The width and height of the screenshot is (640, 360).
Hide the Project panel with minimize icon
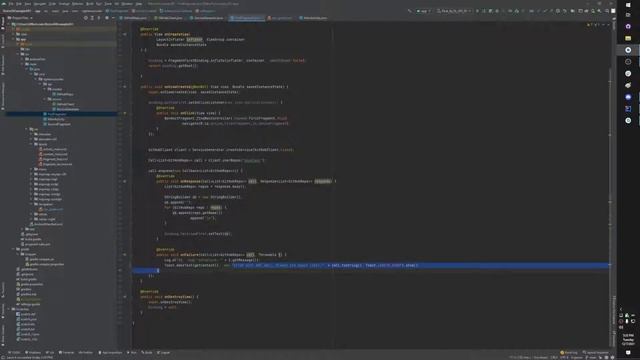113,18
